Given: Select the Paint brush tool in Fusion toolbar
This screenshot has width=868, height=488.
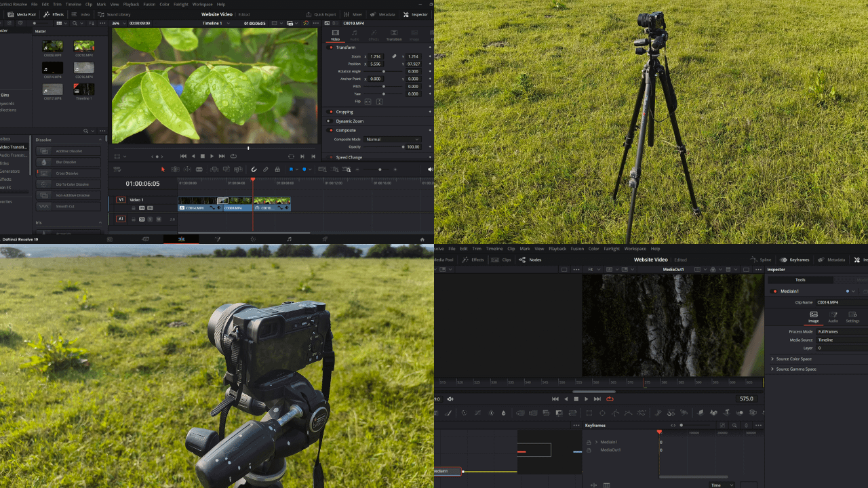Looking at the screenshot, I should (x=448, y=413).
